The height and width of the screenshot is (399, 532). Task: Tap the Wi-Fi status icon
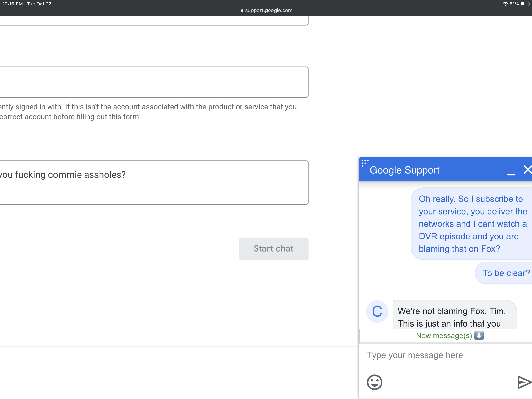tap(505, 4)
